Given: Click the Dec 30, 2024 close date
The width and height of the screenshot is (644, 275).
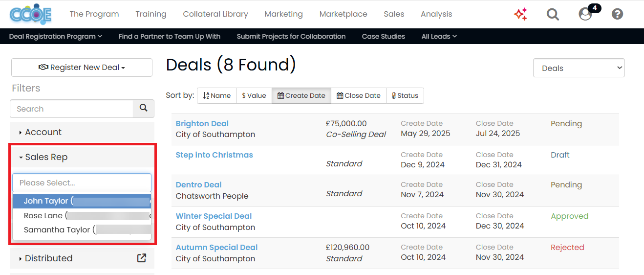Looking at the screenshot, I should 500,226.
